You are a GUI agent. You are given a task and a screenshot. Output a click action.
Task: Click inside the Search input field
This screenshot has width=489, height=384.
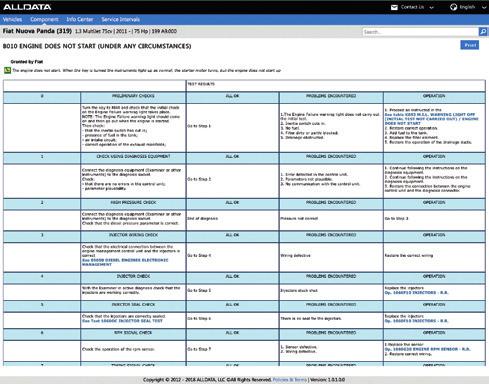click(x=420, y=32)
